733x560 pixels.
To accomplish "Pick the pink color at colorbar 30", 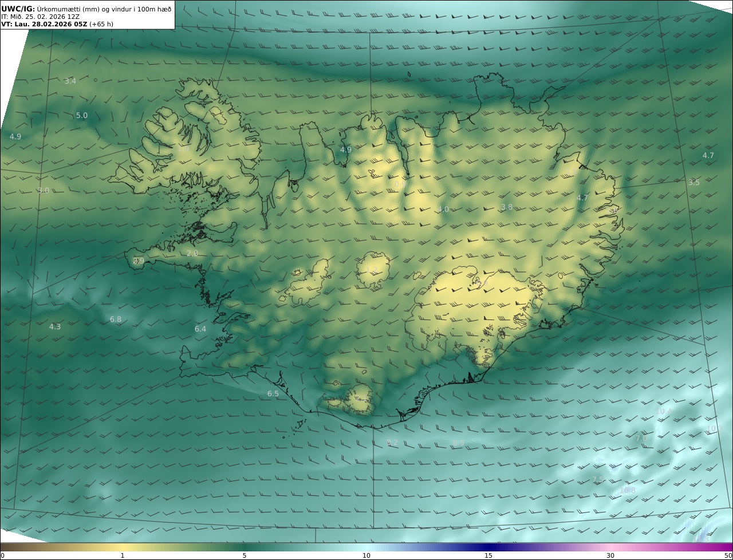I will [610, 547].
